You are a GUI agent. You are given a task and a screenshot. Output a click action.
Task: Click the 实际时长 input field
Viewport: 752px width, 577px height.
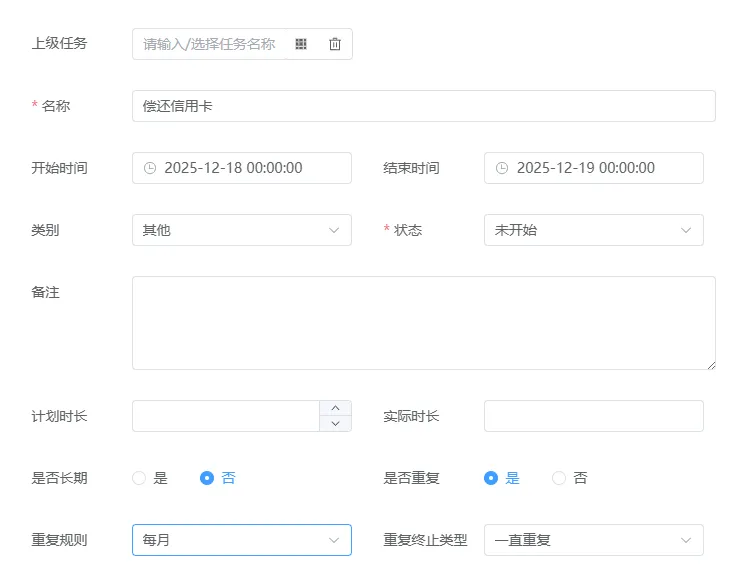click(593, 416)
